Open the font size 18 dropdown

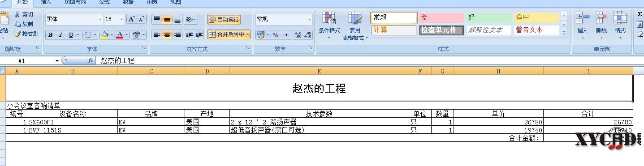pos(121,19)
